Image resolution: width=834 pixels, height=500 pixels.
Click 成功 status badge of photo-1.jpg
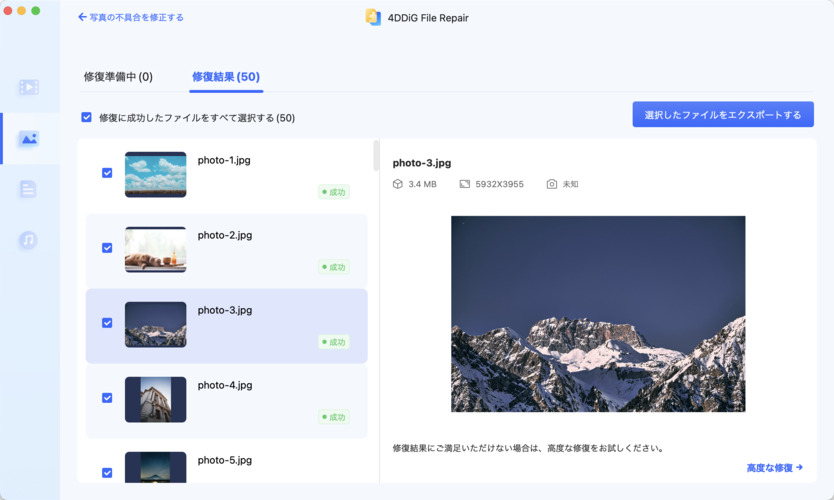(334, 192)
